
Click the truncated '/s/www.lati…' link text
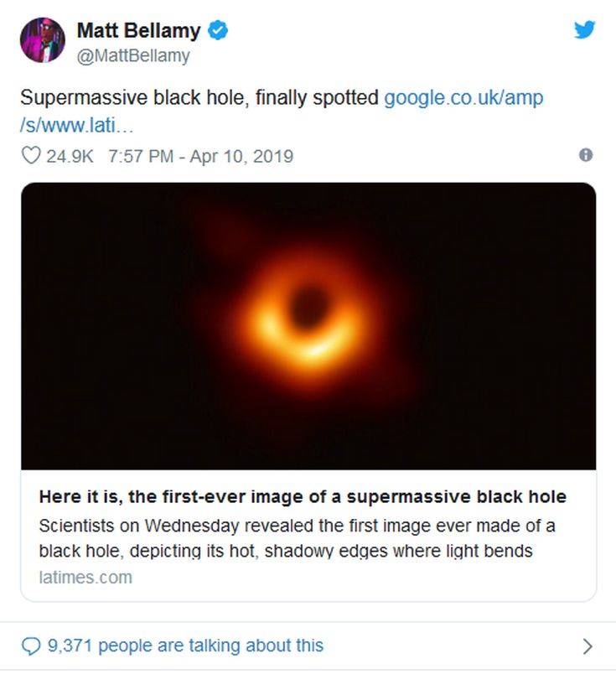tap(77, 124)
